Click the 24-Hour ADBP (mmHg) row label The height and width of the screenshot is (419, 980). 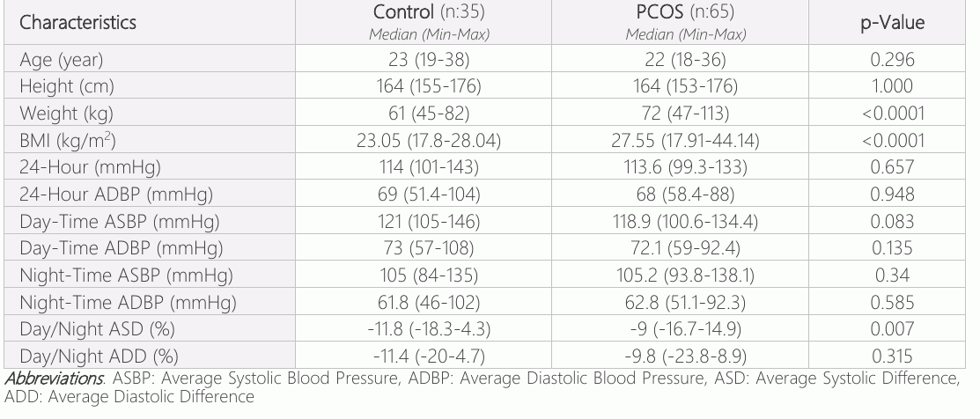116,195
